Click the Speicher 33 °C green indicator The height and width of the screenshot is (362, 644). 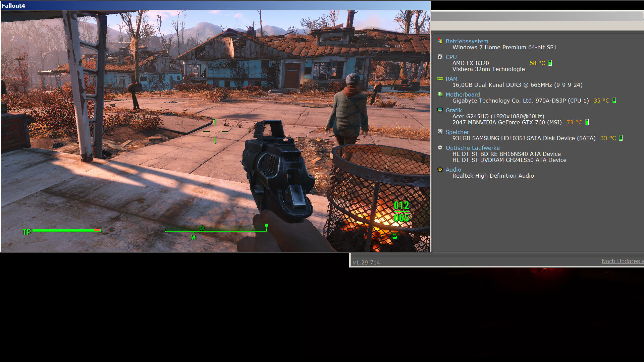point(621,138)
